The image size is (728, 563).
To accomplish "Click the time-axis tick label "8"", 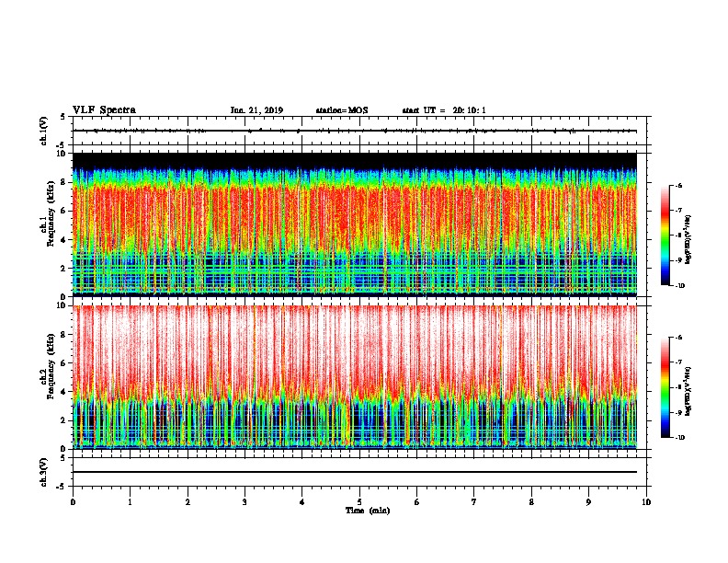I will 531,502.
